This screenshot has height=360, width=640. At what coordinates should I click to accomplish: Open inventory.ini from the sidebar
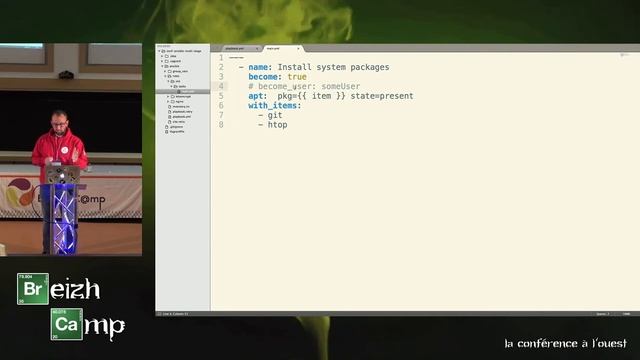point(181,107)
